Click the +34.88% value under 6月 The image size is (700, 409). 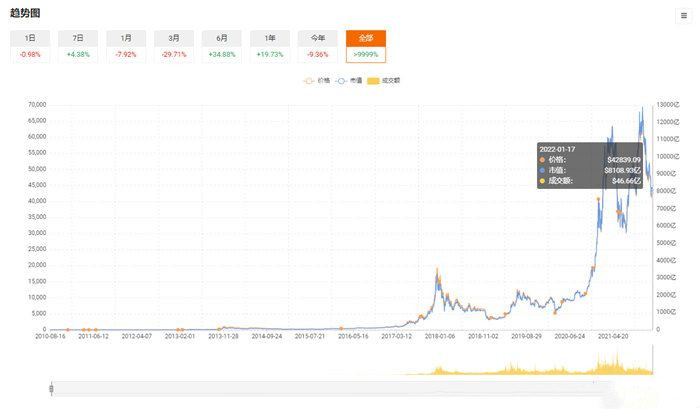222,54
